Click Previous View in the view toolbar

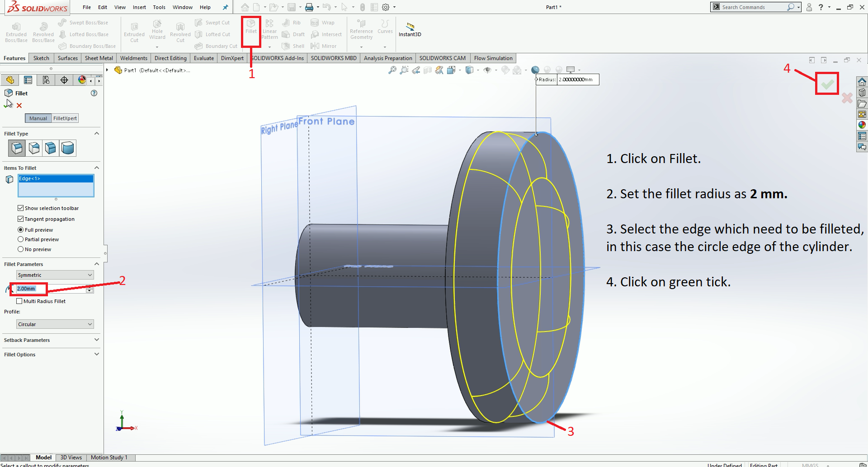click(416, 70)
